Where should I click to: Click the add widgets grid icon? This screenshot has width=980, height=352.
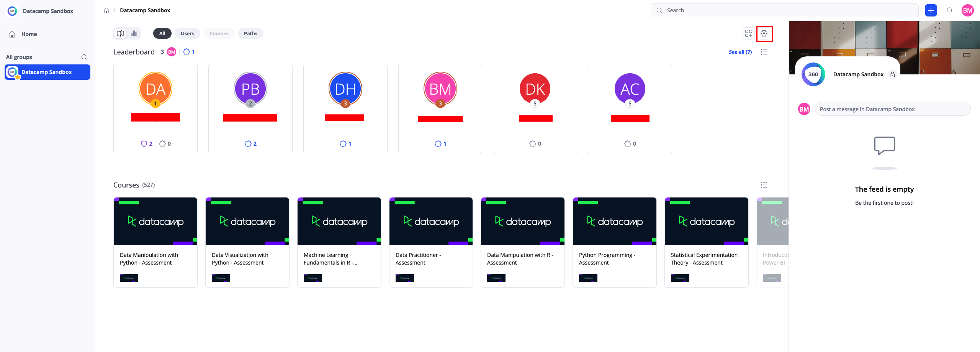click(x=748, y=33)
